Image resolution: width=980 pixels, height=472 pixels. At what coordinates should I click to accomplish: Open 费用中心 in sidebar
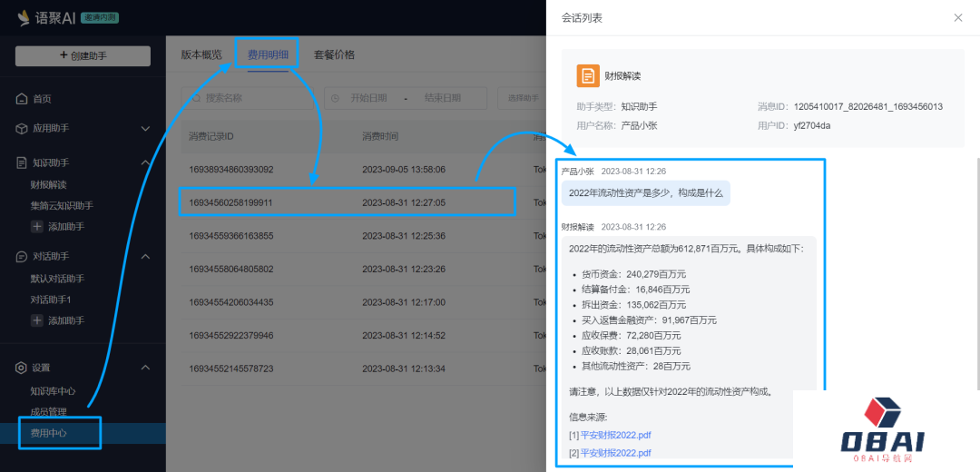click(x=48, y=433)
